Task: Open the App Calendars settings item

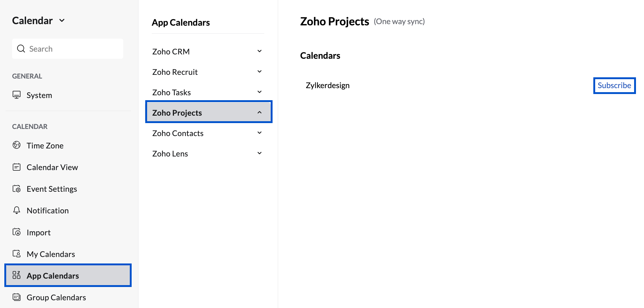Action: (53, 276)
